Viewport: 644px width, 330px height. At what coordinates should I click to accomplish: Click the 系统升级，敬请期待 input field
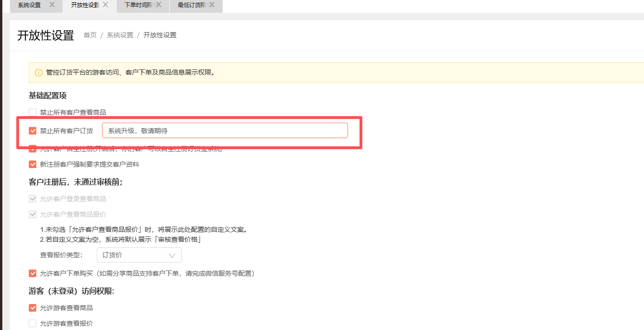[x=225, y=130]
